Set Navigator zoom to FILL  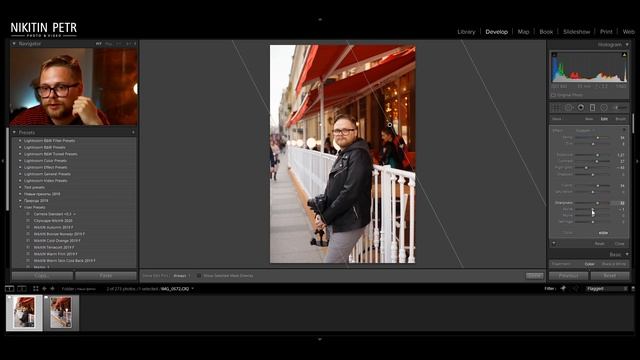click(x=109, y=44)
